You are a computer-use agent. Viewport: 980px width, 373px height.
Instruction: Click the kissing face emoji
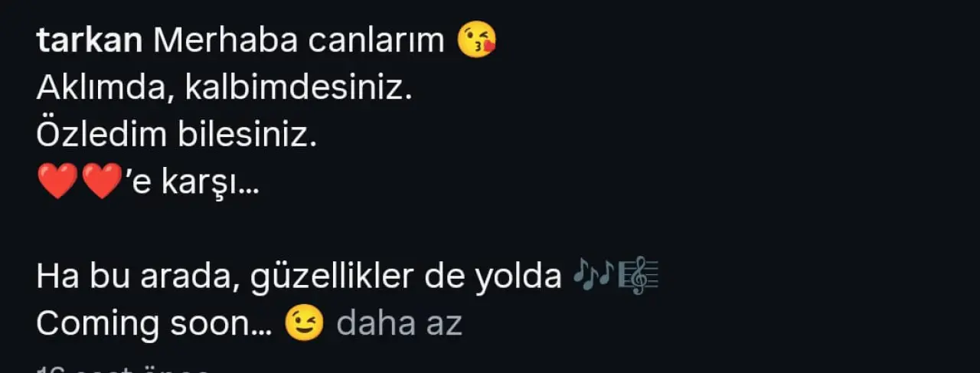476,40
